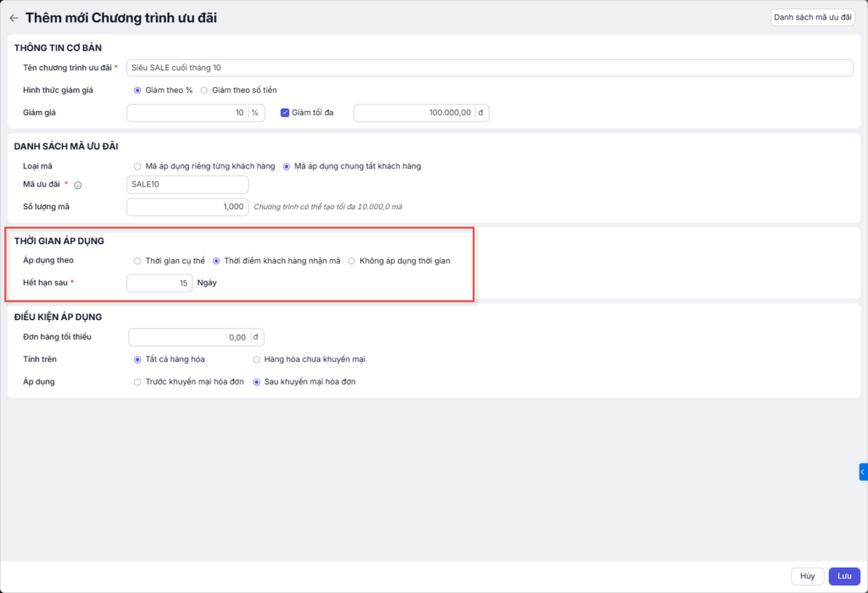The image size is (868, 593).
Task: Expand the blue side panel arrow
Action: [x=862, y=472]
